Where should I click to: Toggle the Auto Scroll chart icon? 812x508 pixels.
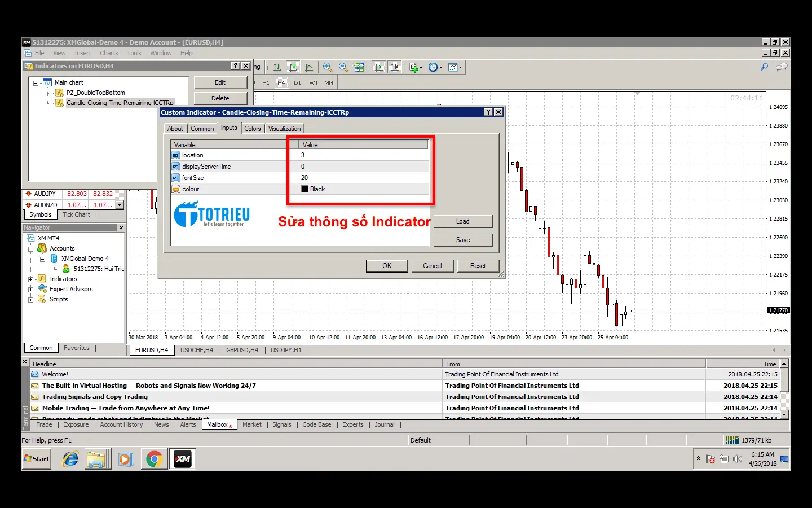click(x=379, y=67)
